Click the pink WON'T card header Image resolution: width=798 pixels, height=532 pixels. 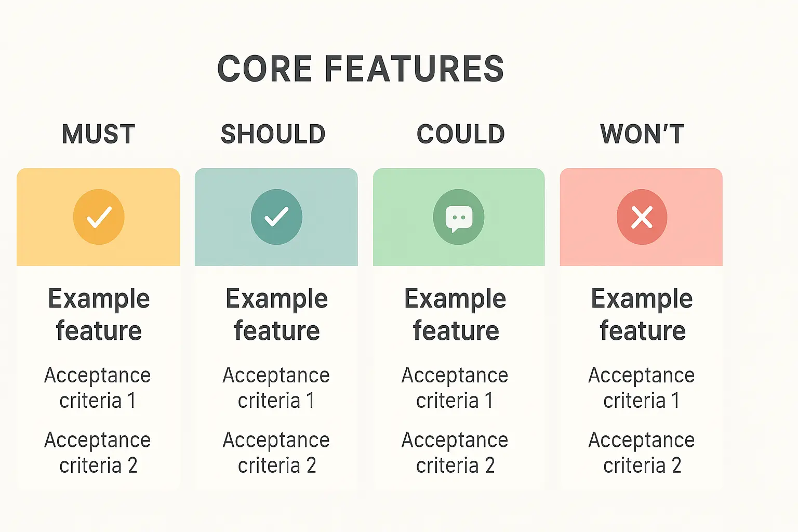click(641, 217)
